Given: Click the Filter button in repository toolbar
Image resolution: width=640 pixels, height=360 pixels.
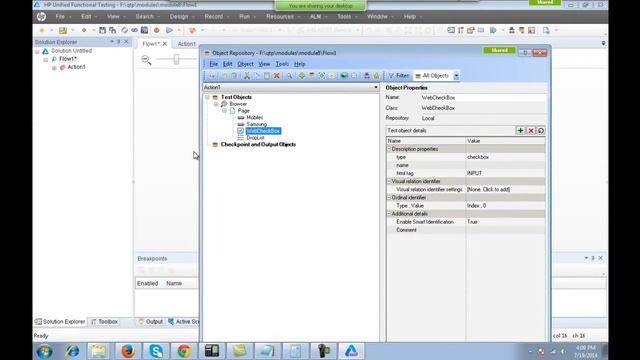Looking at the screenshot, I should [399, 76].
